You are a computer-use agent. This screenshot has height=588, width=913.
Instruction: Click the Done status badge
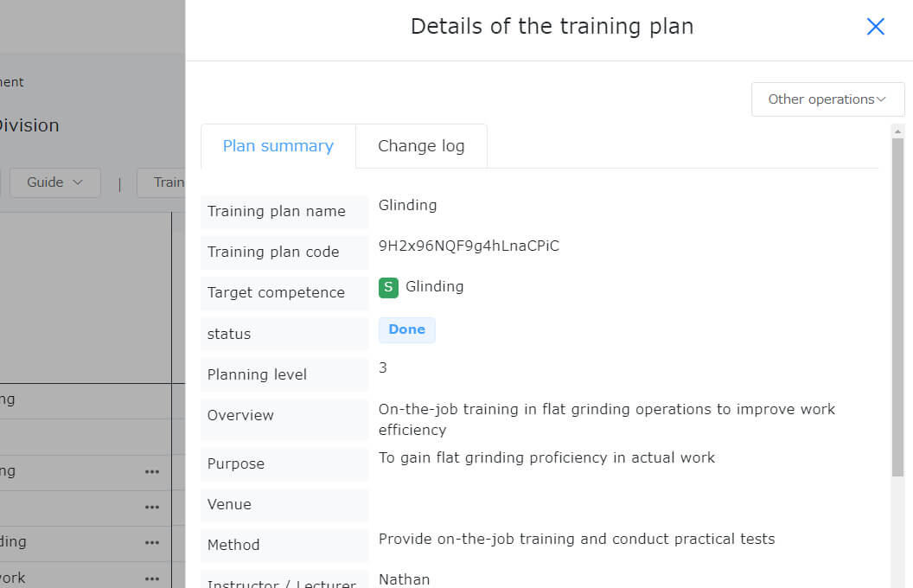coord(406,329)
